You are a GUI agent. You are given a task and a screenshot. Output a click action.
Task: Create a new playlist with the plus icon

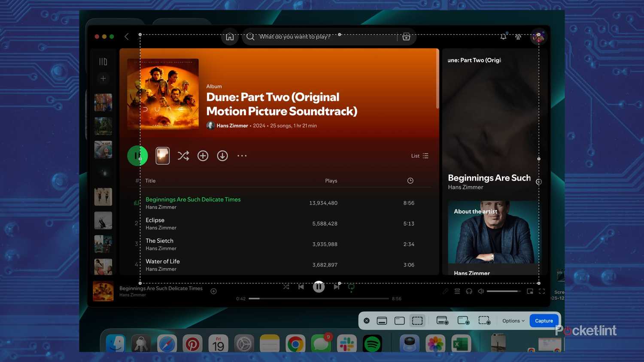[x=103, y=78]
